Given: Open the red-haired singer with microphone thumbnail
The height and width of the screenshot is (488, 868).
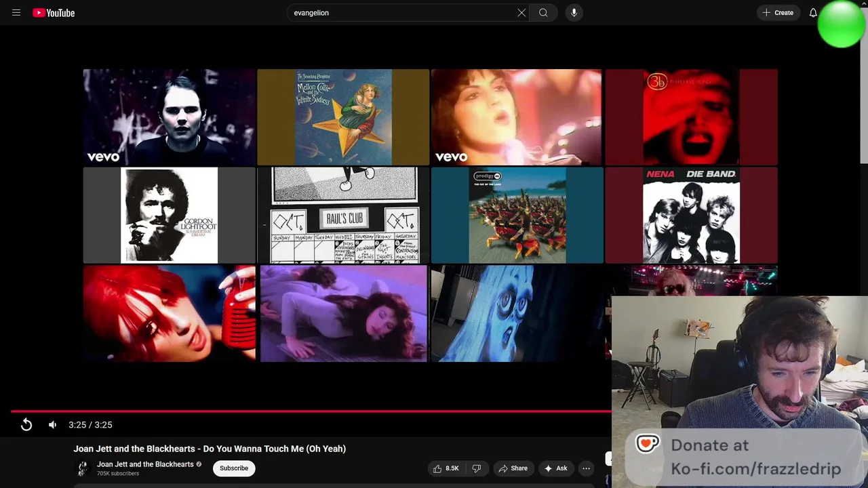Looking at the screenshot, I should (170, 313).
